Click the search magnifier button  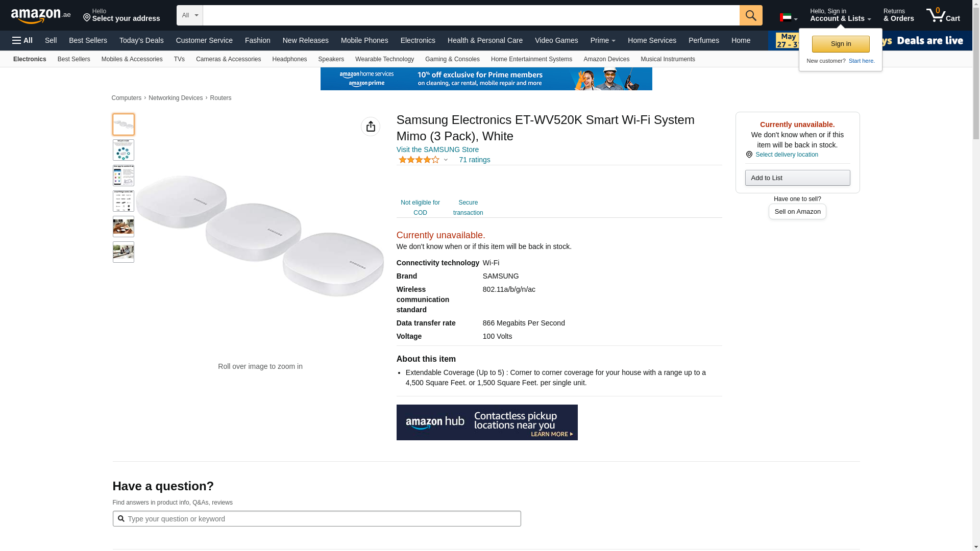750,15
